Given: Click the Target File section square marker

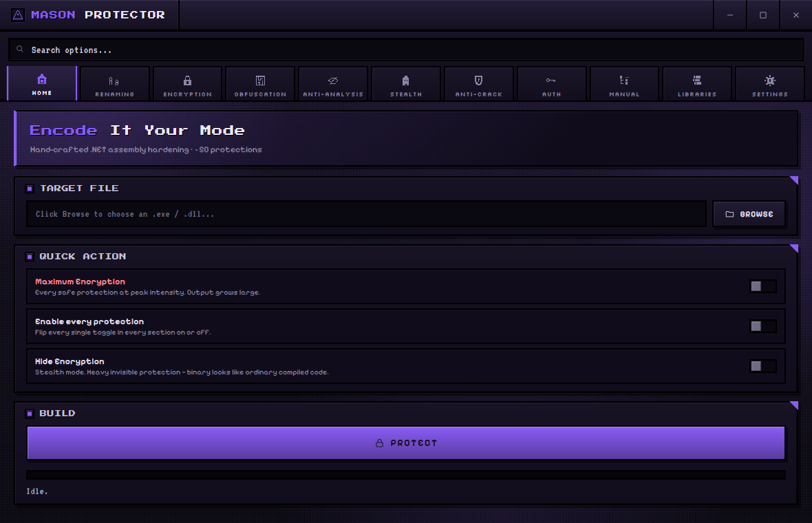Looking at the screenshot, I should click(x=30, y=189).
